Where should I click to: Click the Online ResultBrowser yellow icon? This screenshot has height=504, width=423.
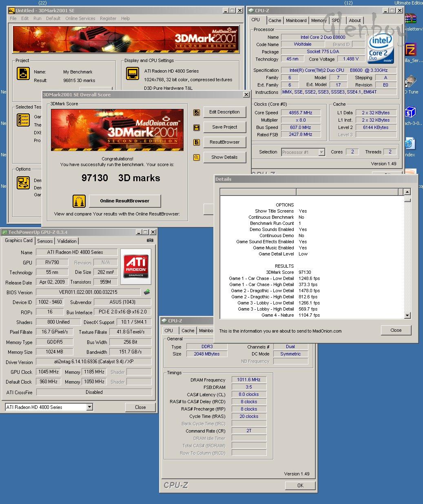click(x=79, y=201)
